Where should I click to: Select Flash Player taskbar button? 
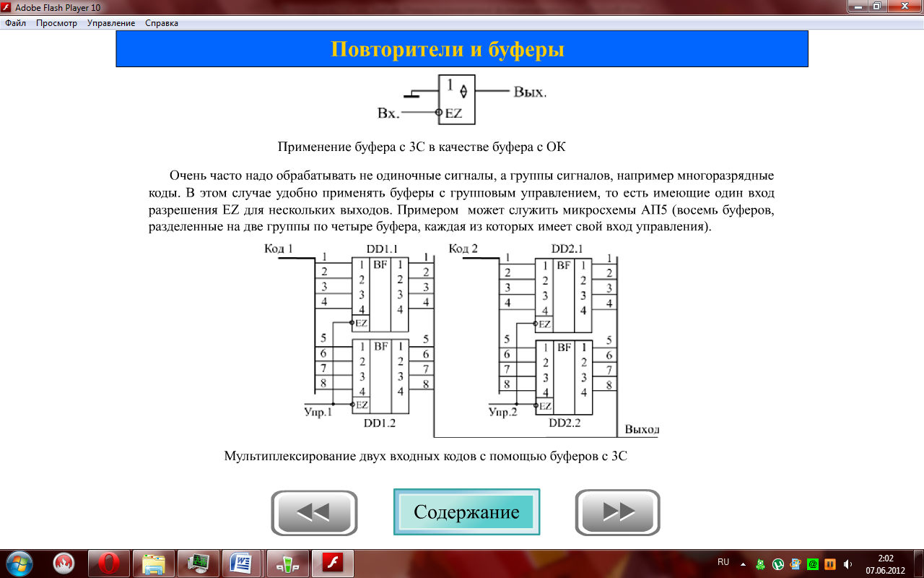[333, 563]
